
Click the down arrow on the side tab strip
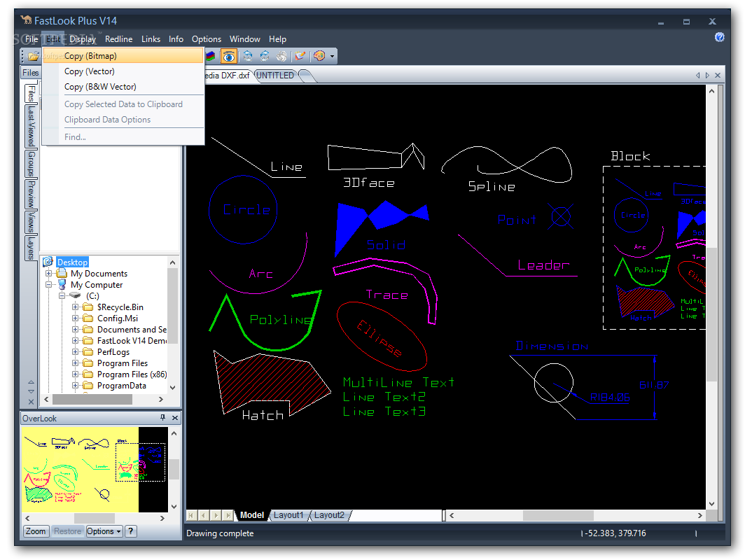tap(31, 391)
